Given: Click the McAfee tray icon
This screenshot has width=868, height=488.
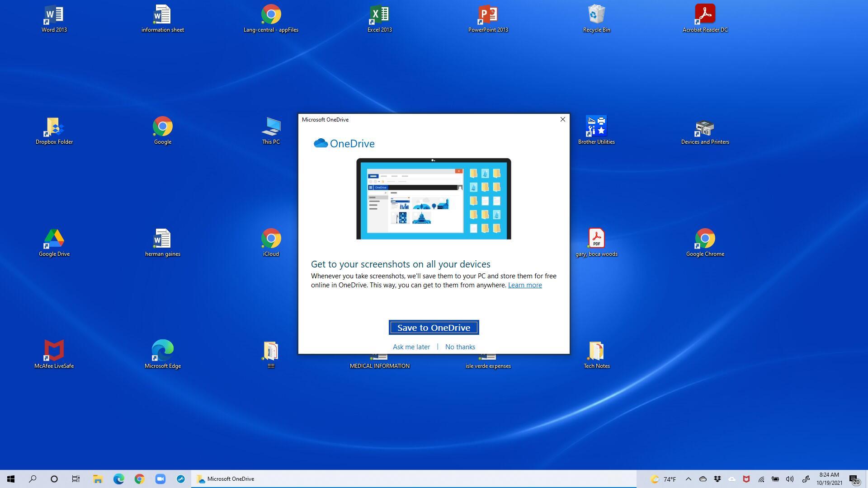Looking at the screenshot, I should point(746,479).
